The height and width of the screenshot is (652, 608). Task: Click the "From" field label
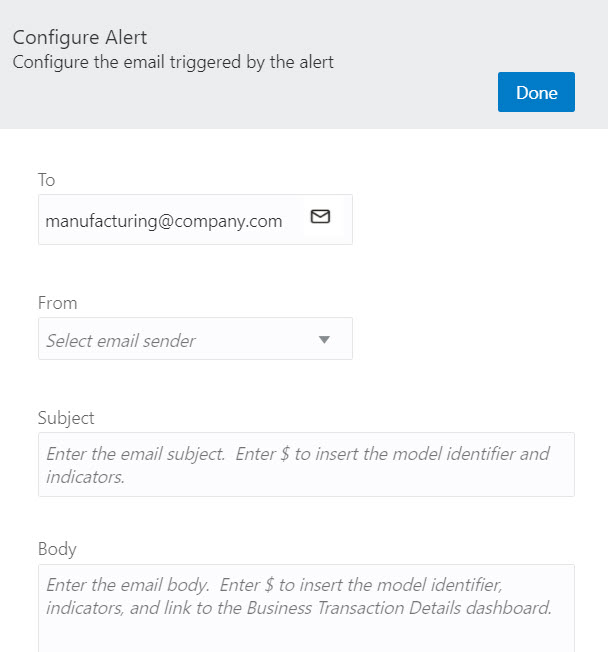[x=57, y=302]
